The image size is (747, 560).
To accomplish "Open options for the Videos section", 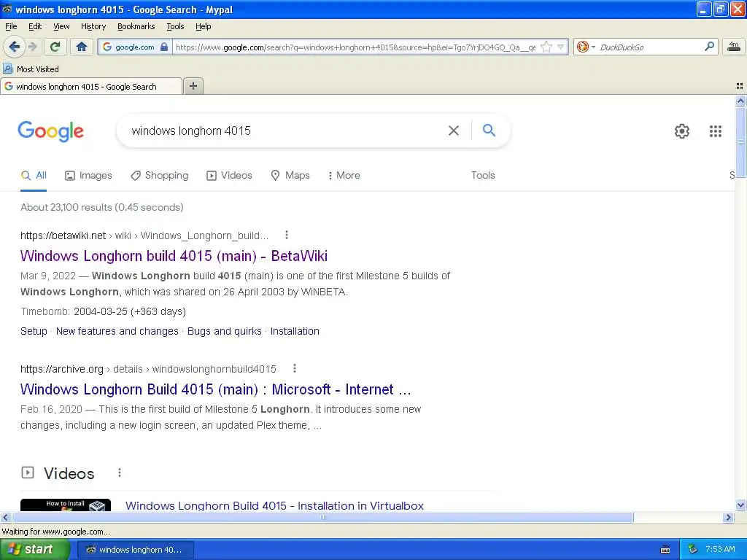I will coord(120,472).
